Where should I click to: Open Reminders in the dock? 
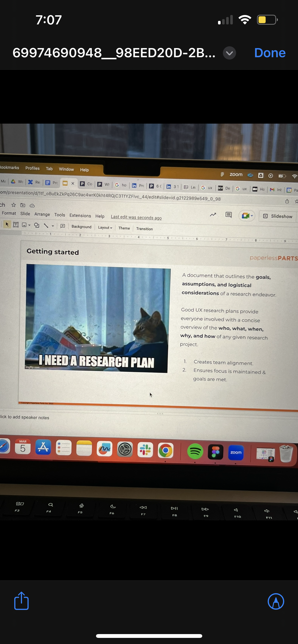click(63, 448)
